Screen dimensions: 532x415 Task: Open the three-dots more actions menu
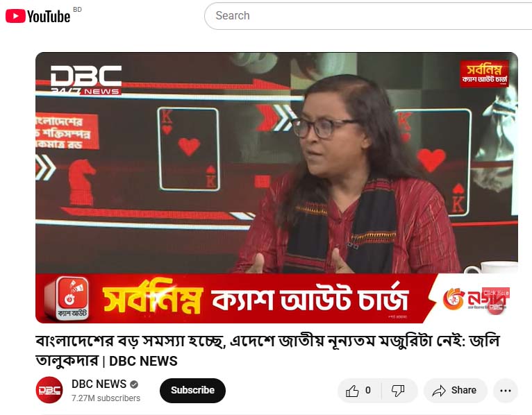[505, 391]
